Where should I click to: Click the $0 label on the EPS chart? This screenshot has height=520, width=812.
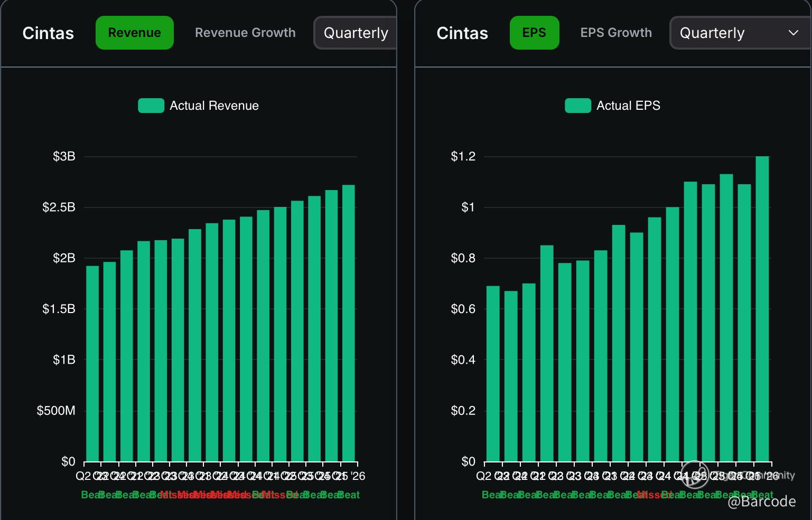[x=469, y=461]
